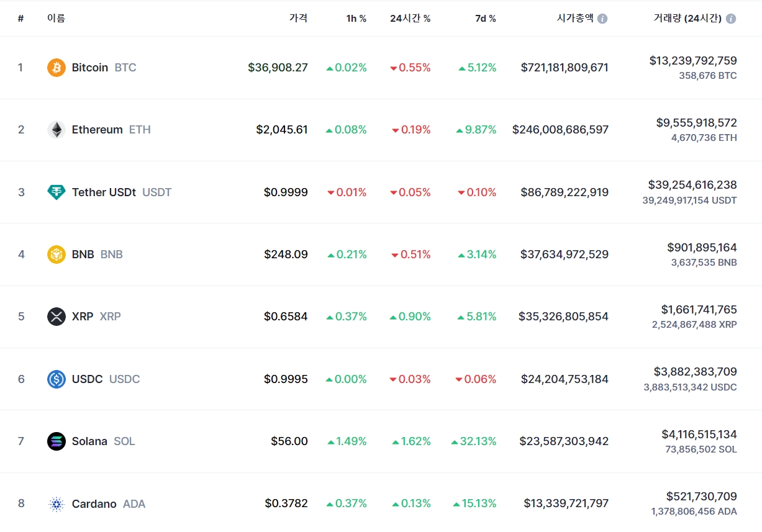Click Solana price $56.00
Screen dimensions: 762x532
coord(289,441)
